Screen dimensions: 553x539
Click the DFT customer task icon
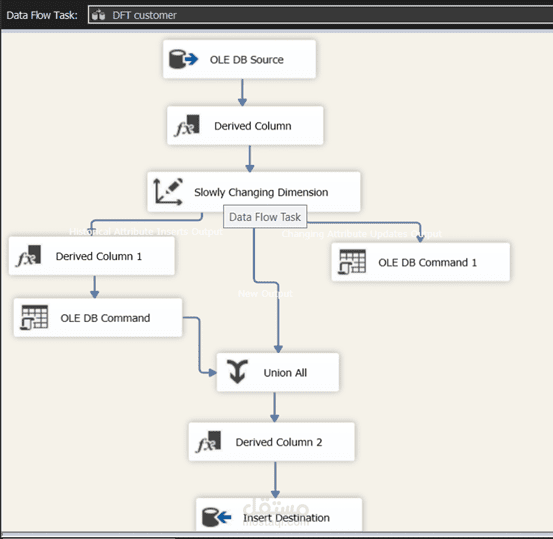point(98,15)
